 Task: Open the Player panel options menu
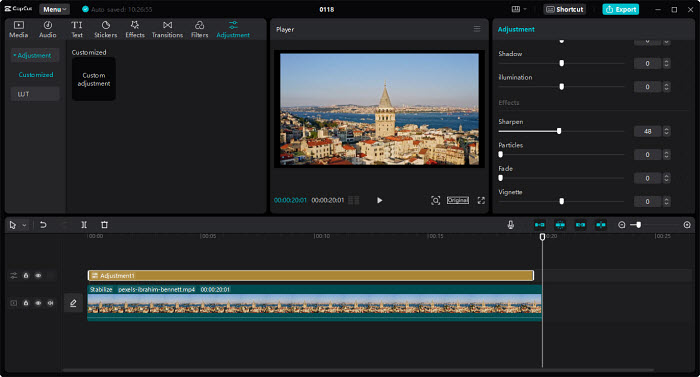click(477, 29)
